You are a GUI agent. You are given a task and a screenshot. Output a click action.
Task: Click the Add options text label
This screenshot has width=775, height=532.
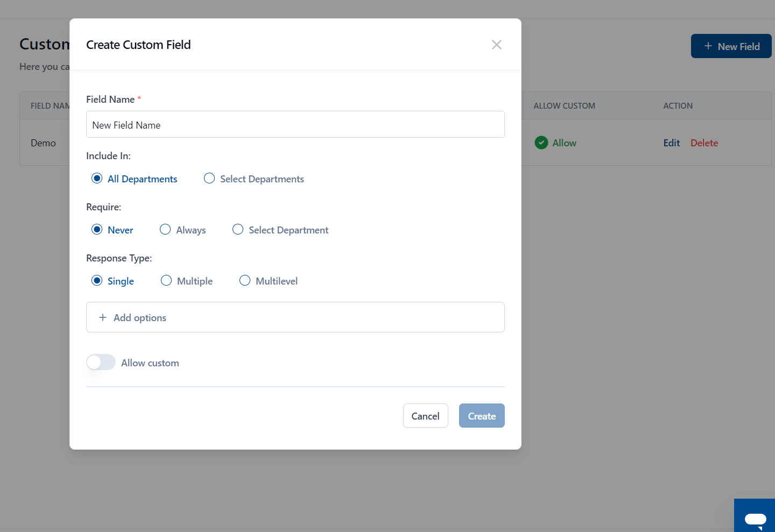[x=140, y=318]
